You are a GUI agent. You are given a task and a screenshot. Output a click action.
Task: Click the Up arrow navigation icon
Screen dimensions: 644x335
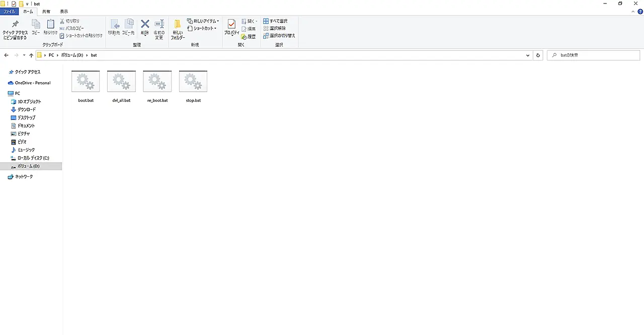tap(31, 55)
